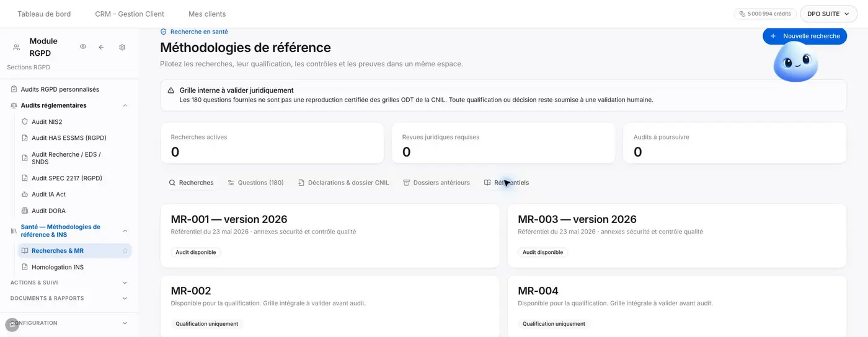Open the sidebar settings gear icon
The image size is (868, 337).
(x=122, y=47)
